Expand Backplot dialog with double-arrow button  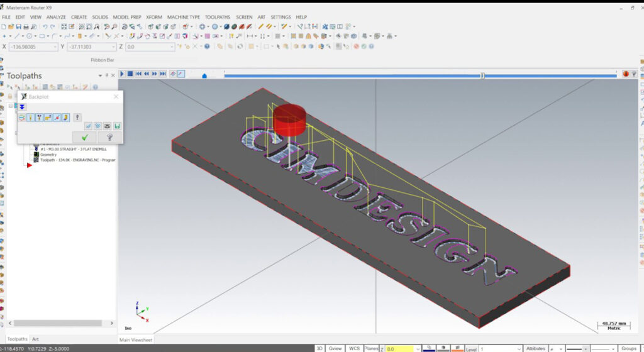point(22,107)
